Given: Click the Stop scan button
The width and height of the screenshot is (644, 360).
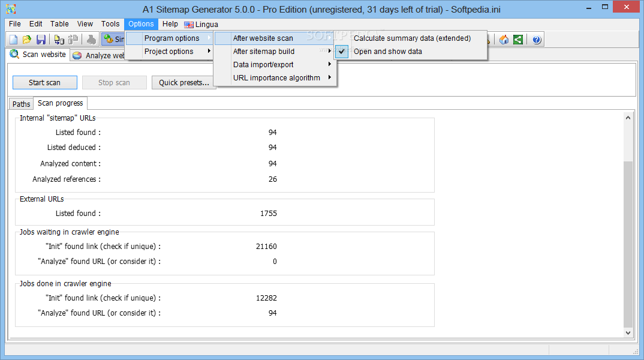Looking at the screenshot, I should pyautogui.click(x=114, y=83).
